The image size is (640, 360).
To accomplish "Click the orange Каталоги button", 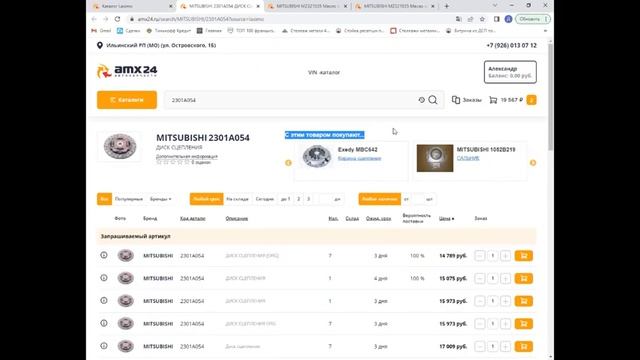I will (127, 100).
